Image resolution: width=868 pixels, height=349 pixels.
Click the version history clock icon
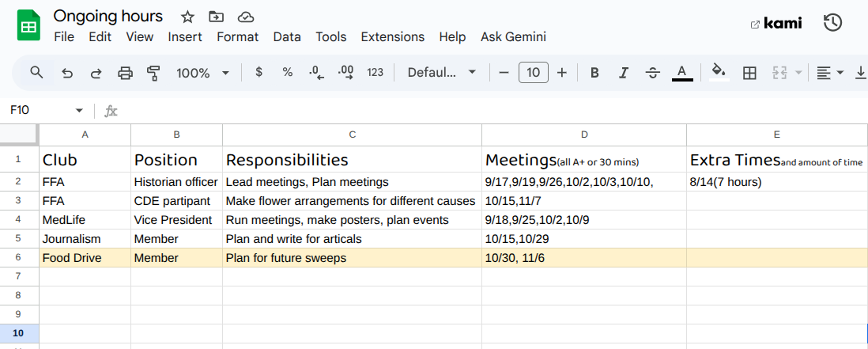[x=832, y=23]
